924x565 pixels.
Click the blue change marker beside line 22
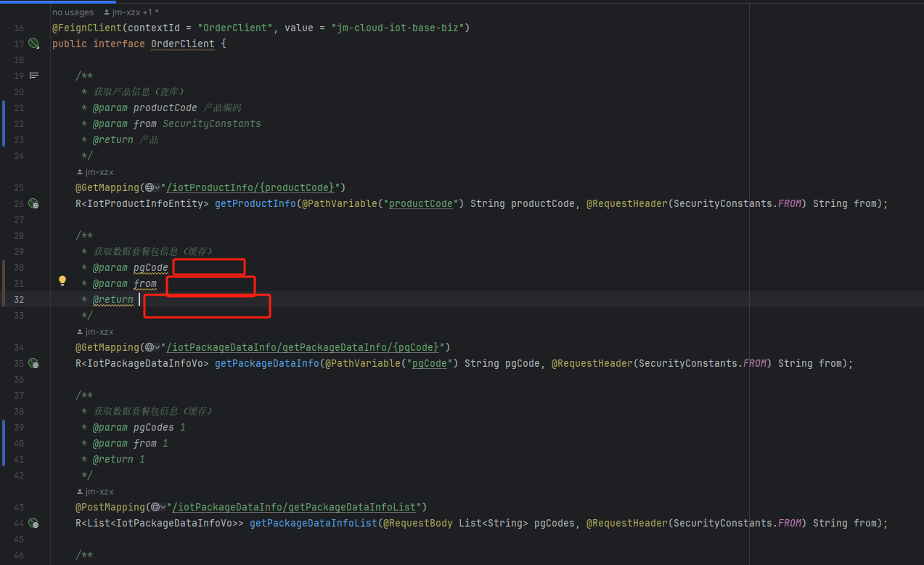pyautogui.click(x=4, y=124)
